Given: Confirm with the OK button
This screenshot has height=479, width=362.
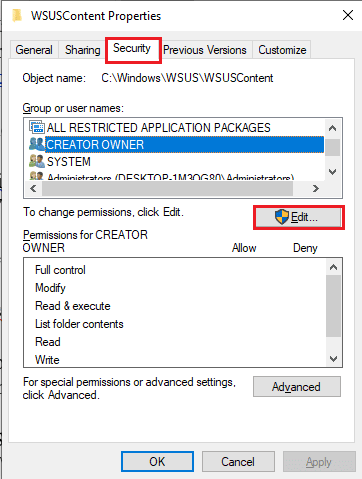Looking at the screenshot, I should pyautogui.click(x=157, y=462).
